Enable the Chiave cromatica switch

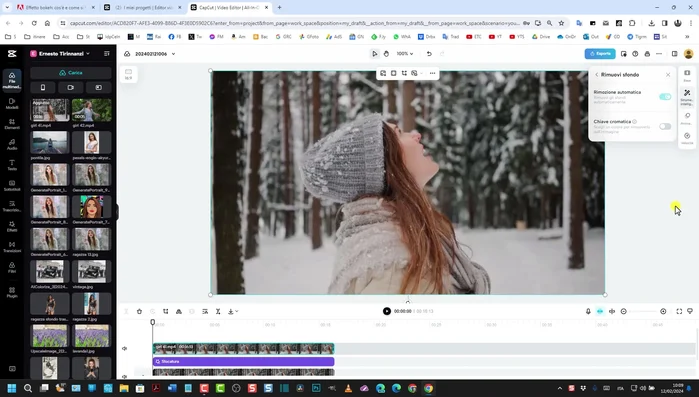[665, 127]
